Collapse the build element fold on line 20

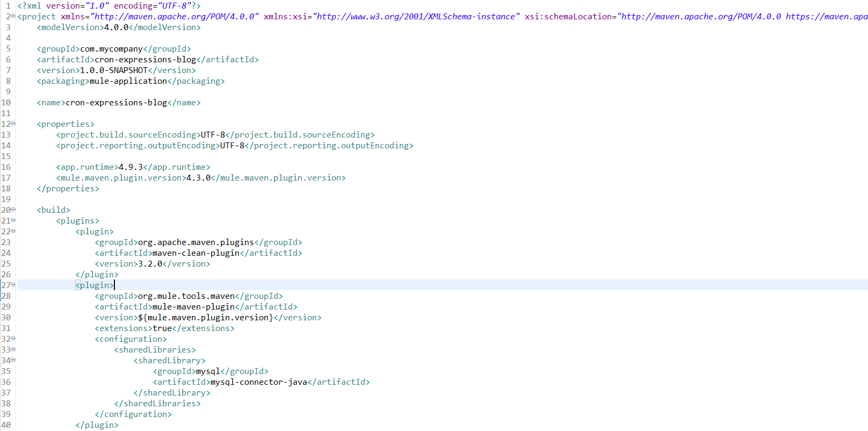point(13,210)
